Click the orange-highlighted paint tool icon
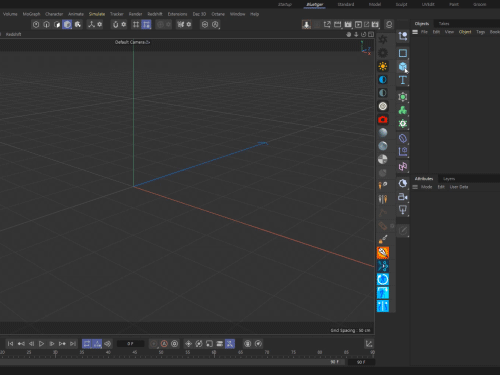This screenshot has width=500, height=375. point(383,253)
